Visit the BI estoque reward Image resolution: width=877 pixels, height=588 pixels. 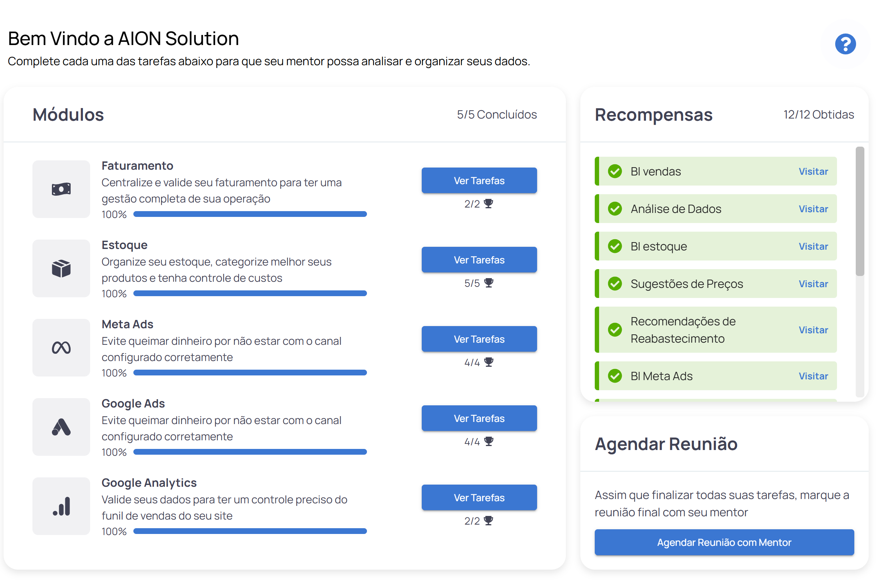pyautogui.click(x=813, y=246)
